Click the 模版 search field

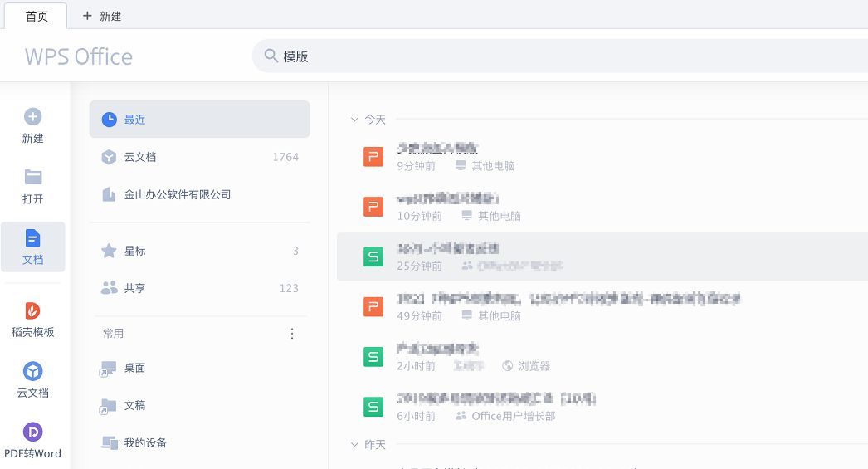559,56
